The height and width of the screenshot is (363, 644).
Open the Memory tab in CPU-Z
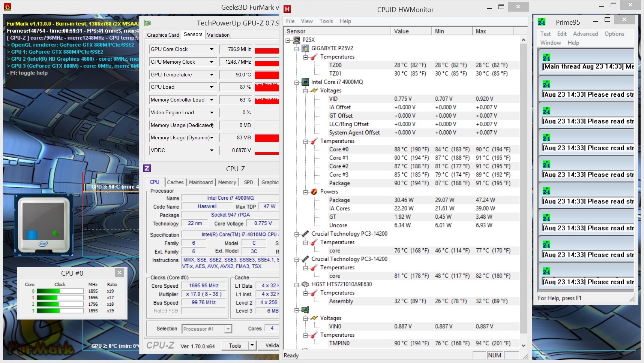[227, 182]
